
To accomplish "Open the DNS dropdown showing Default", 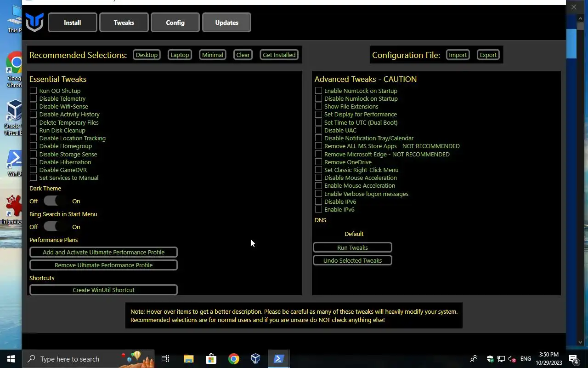I will pyautogui.click(x=354, y=234).
